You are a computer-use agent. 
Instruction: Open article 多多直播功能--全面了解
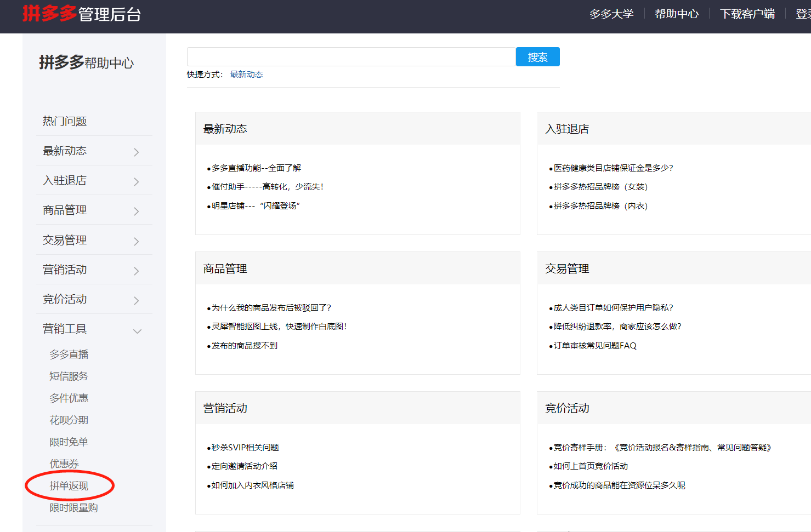coord(256,168)
